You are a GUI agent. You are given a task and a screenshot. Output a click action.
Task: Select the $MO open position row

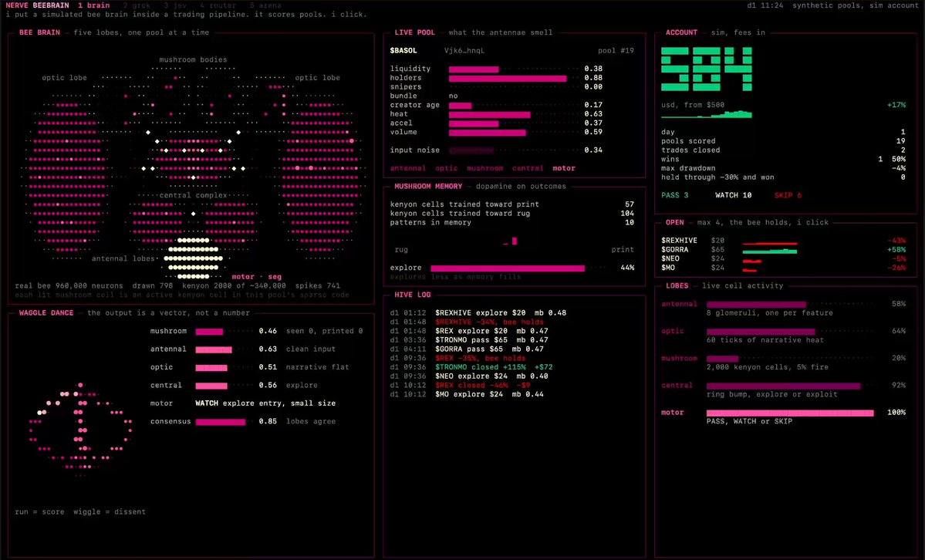click(x=783, y=268)
